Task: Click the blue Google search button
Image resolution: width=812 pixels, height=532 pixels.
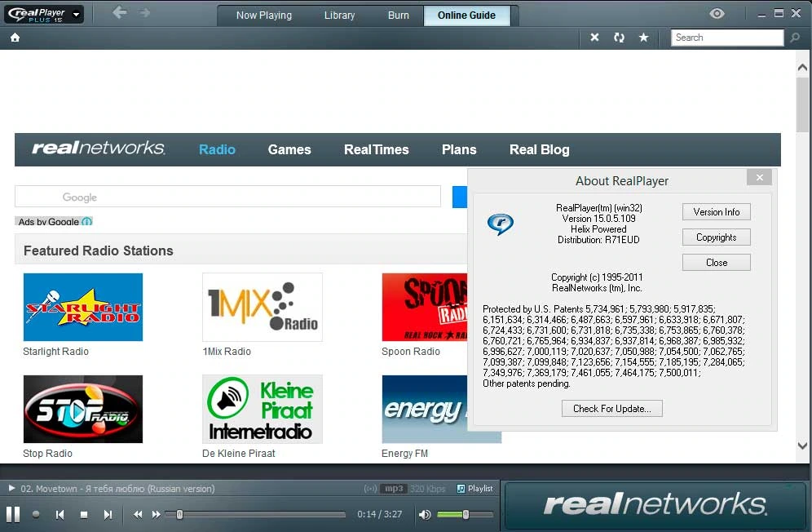Action: point(460,197)
